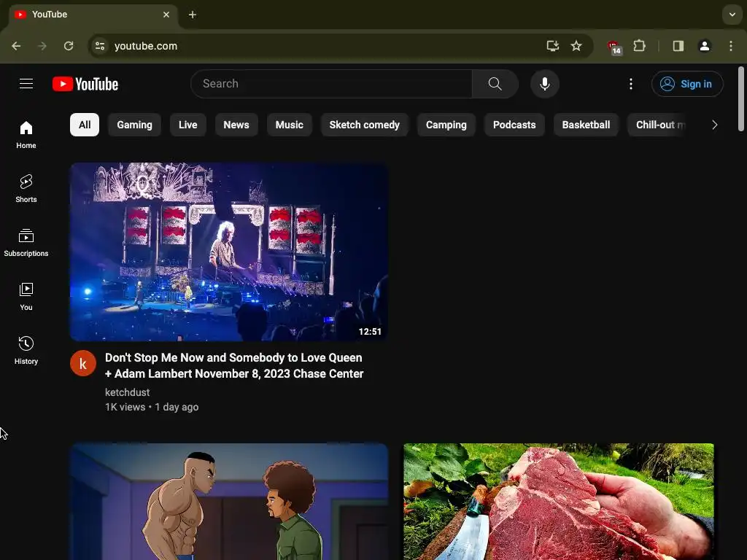Click the install app icon in address bar
Image resolution: width=747 pixels, height=560 pixels.
(553, 46)
